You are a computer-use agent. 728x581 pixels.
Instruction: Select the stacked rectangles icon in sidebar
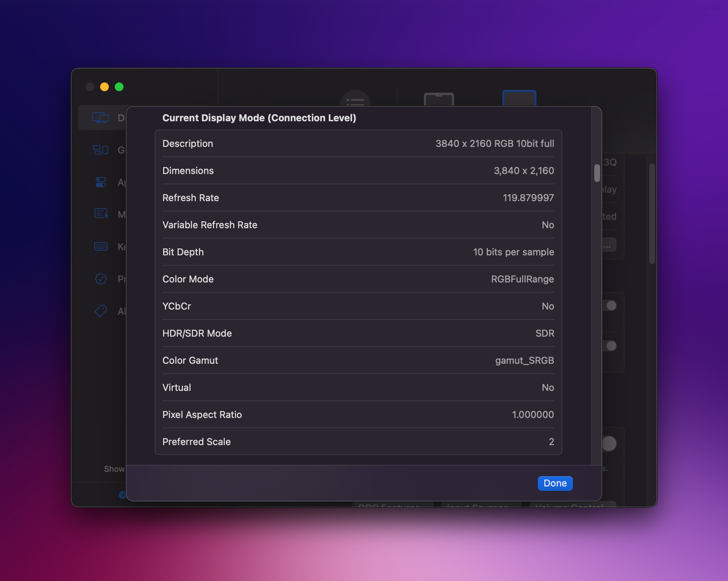(100, 150)
